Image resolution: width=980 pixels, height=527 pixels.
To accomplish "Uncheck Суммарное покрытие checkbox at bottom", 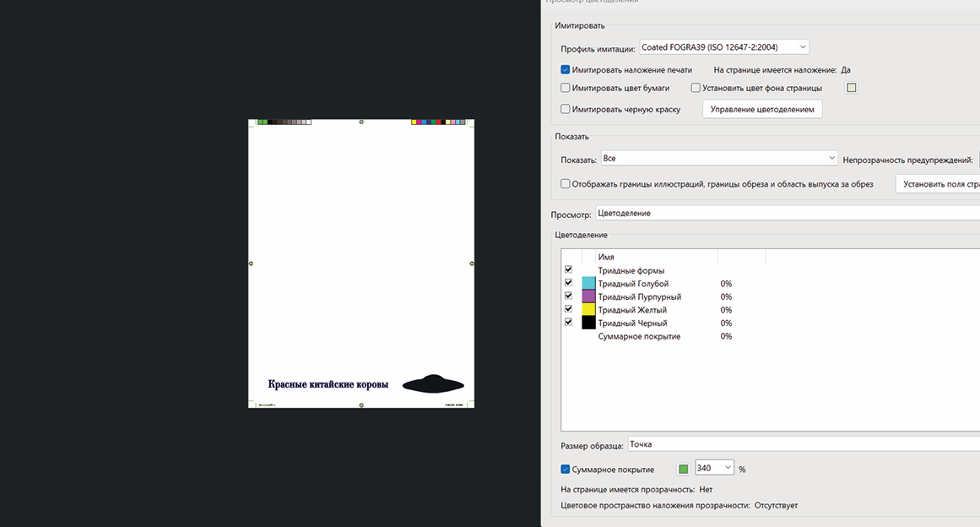I will pos(565,470).
